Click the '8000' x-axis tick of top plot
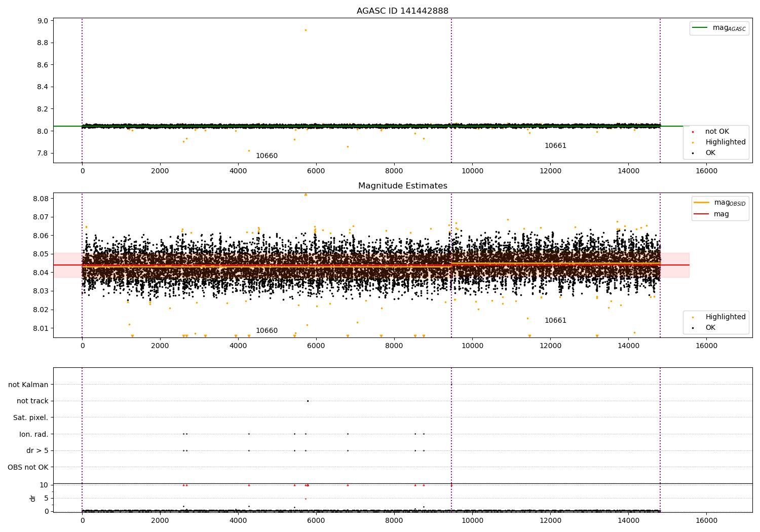This screenshot has height=532, width=760. (x=394, y=171)
